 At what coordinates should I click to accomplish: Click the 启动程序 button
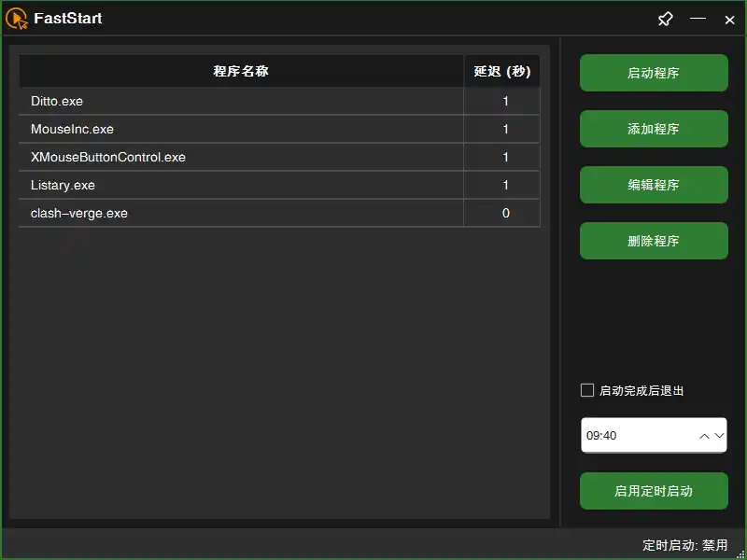[654, 73]
